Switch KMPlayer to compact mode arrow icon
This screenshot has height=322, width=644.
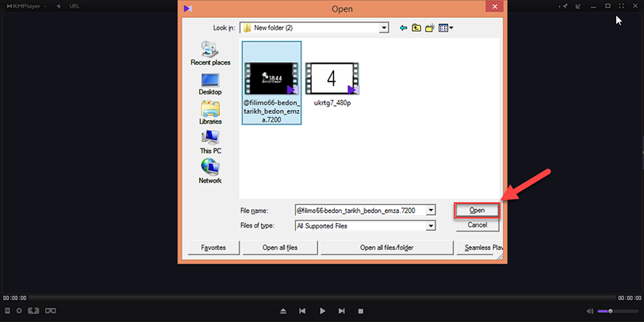point(578,6)
